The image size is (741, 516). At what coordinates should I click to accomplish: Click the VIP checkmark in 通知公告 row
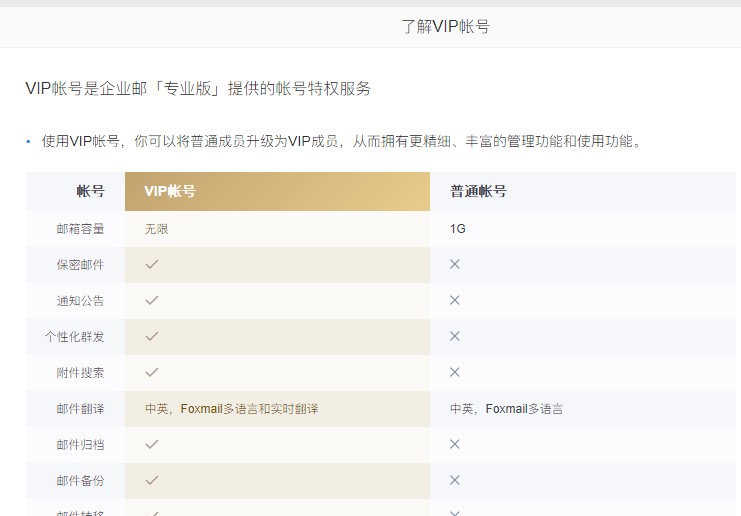pos(152,300)
